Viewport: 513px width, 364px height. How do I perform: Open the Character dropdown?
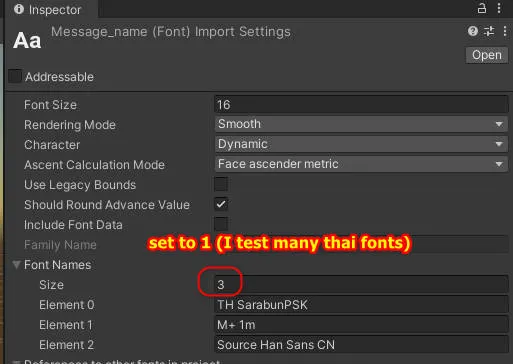[x=361, y=144]
